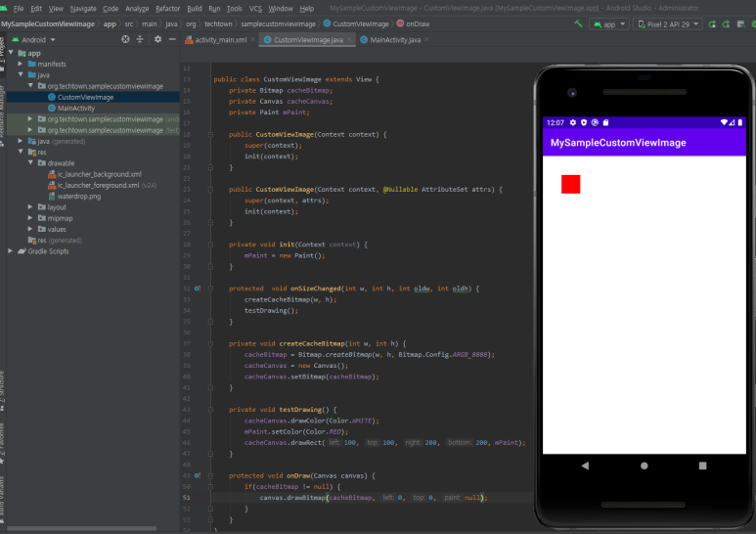
Task: Click breadcrumb samplecustomviewimage
Action: click(278, 24)
